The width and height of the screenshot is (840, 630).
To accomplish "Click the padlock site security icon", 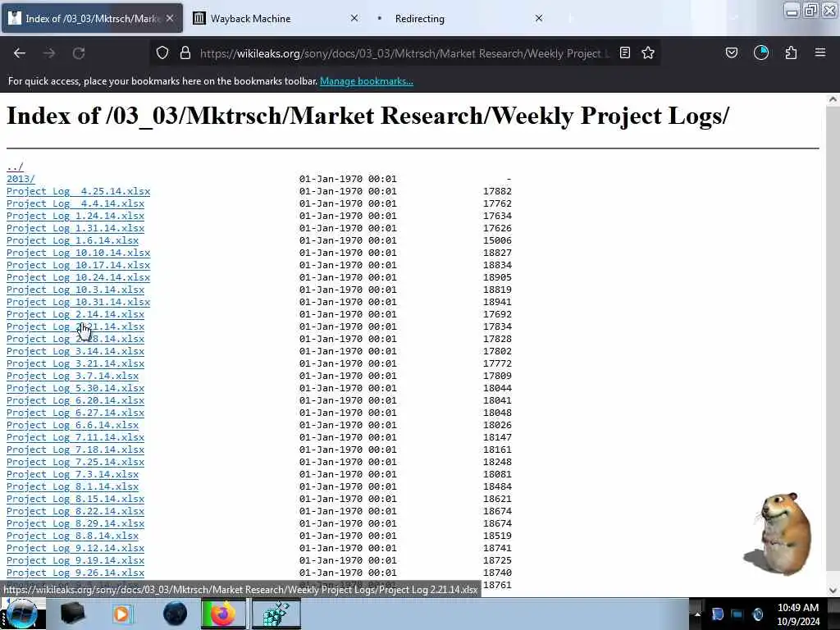I will click(x=185, y=53).
